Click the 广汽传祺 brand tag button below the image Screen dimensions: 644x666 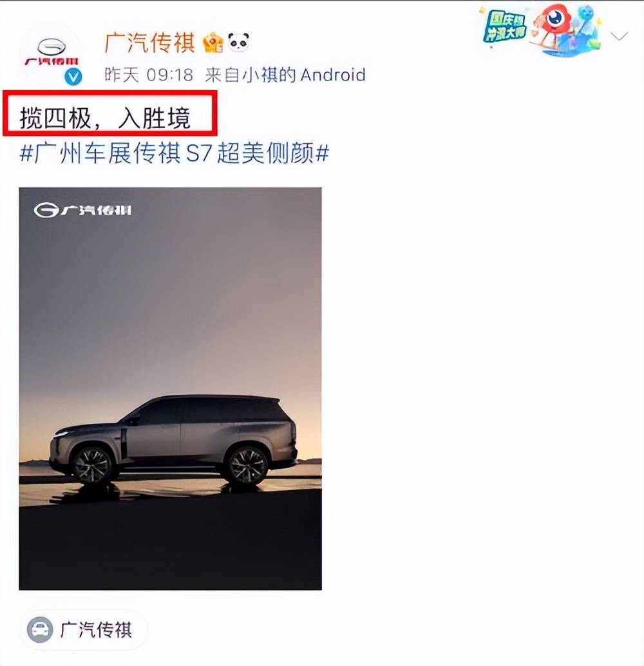coord(84,629)
